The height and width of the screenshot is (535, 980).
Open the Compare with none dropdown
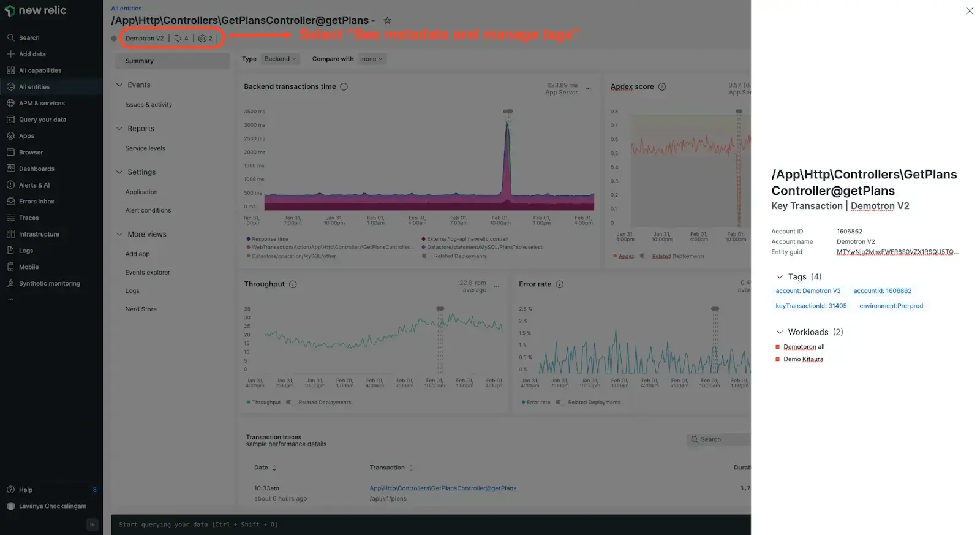(371, 59)
